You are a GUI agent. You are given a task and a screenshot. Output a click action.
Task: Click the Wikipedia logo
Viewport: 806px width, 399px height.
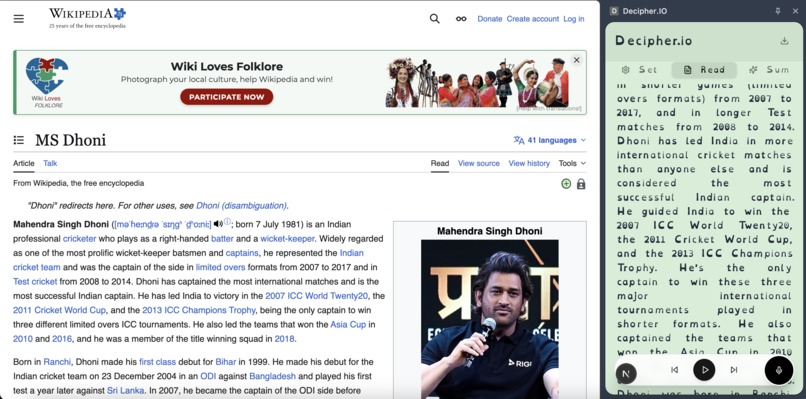coord(87,18)
